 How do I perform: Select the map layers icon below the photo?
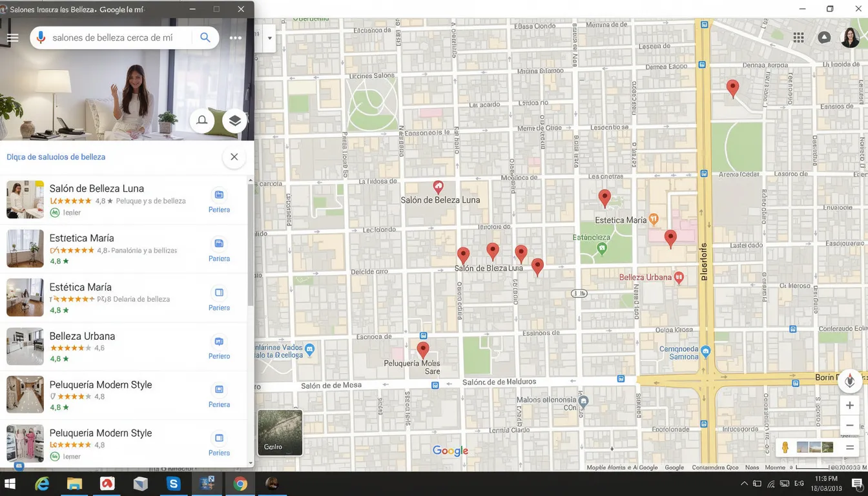(234, 120)
